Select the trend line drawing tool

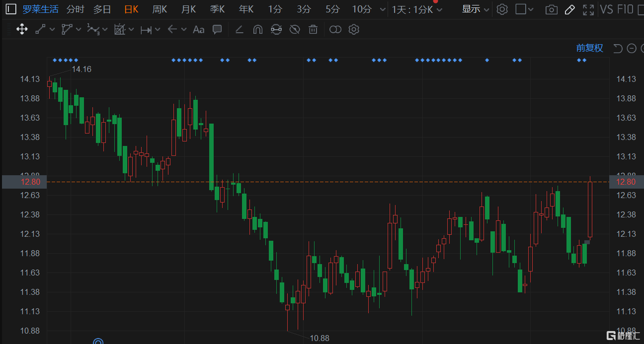tap(41, 29)
